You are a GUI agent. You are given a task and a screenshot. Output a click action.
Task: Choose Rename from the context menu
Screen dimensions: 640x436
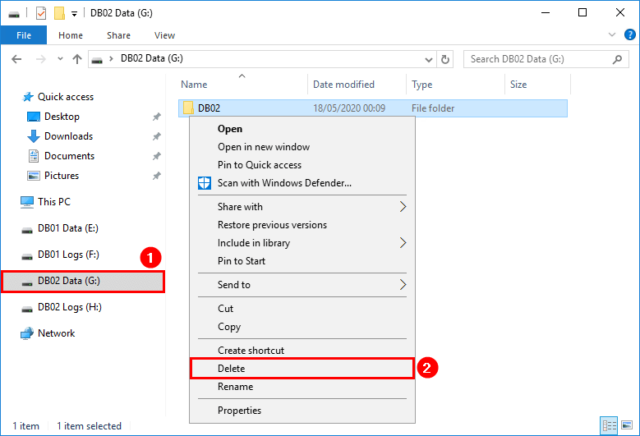pos(302,386)
